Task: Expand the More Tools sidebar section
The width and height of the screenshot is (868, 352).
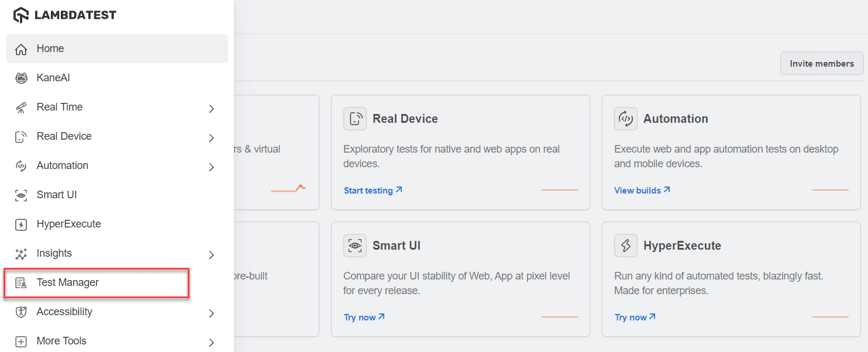Action: pyautogui.click(x=211, y=342)
